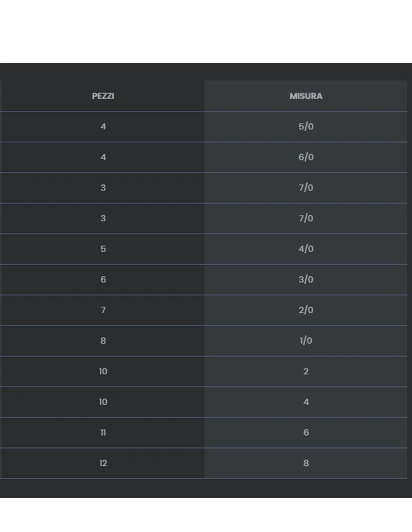The image size is (412, 532).
Task: Click pieces value 7 cell
Action: (x=103, y=311)
